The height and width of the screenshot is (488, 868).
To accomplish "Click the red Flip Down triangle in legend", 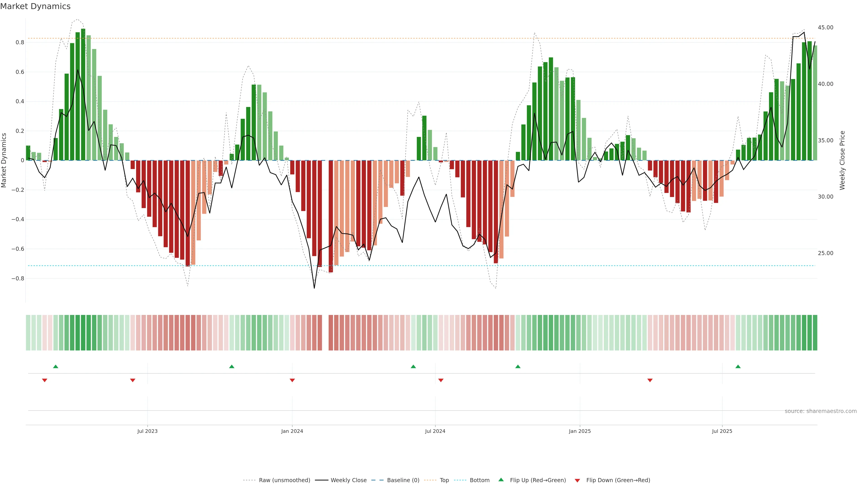I will point(577,481).
